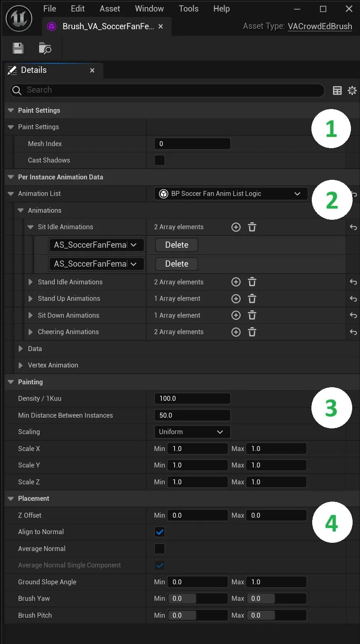Adjust the Brush Yaw Min slider

[x=183, y=598]
